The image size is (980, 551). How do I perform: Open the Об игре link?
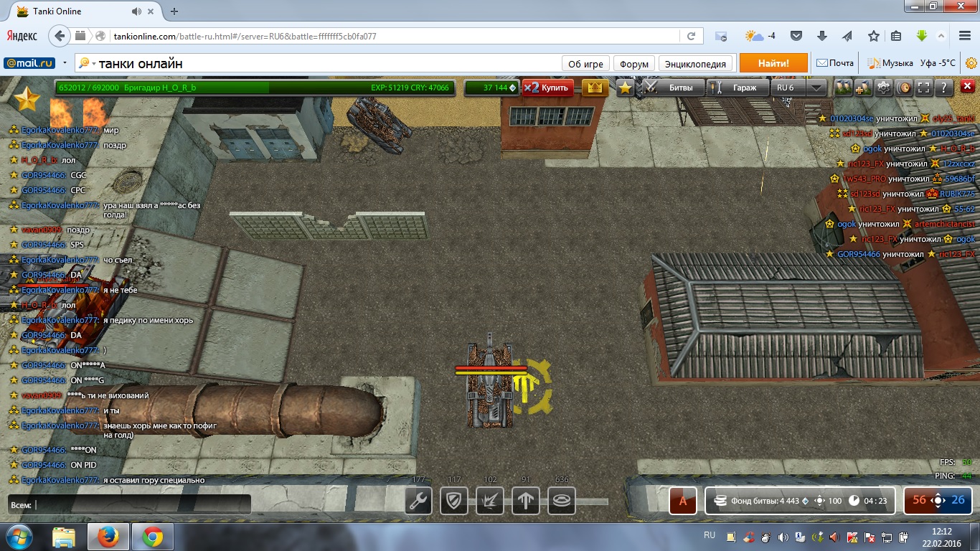(586, 64)
